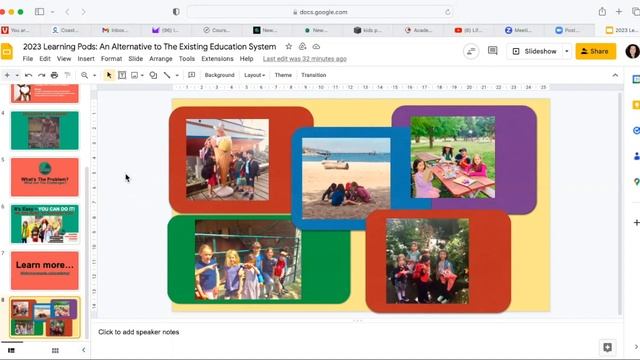Open the shape tool

153,75
